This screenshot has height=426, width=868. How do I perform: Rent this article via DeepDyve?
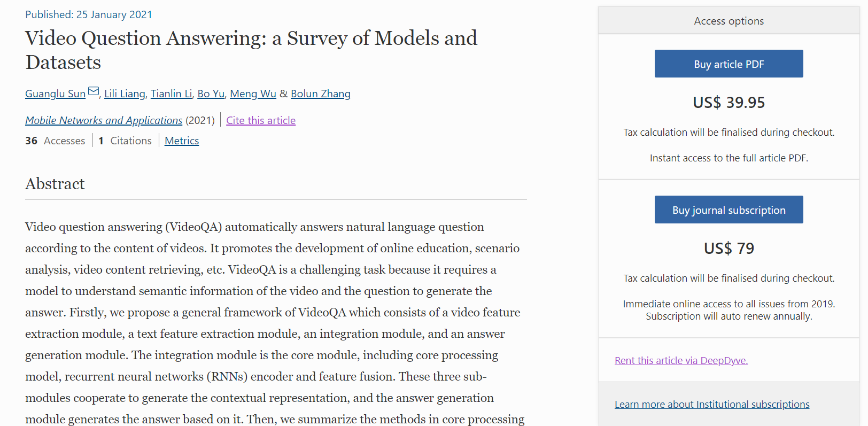point(681,360)
